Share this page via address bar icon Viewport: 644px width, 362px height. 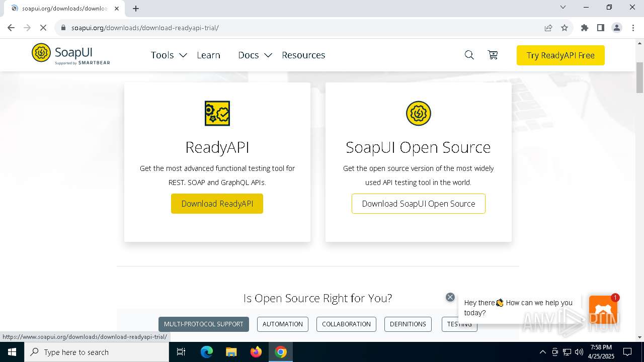coord(548,28)
